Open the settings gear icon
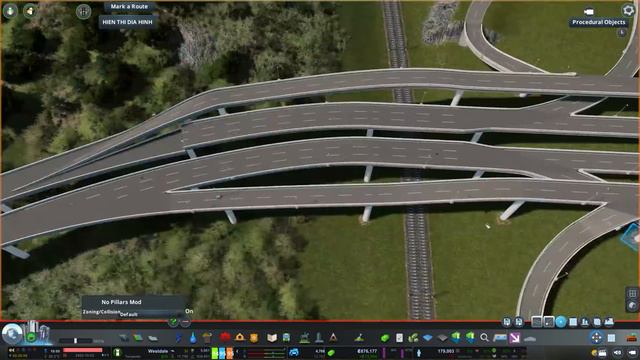Image resolution: width=640 pixels, height=360 pixels. point(628,10)
